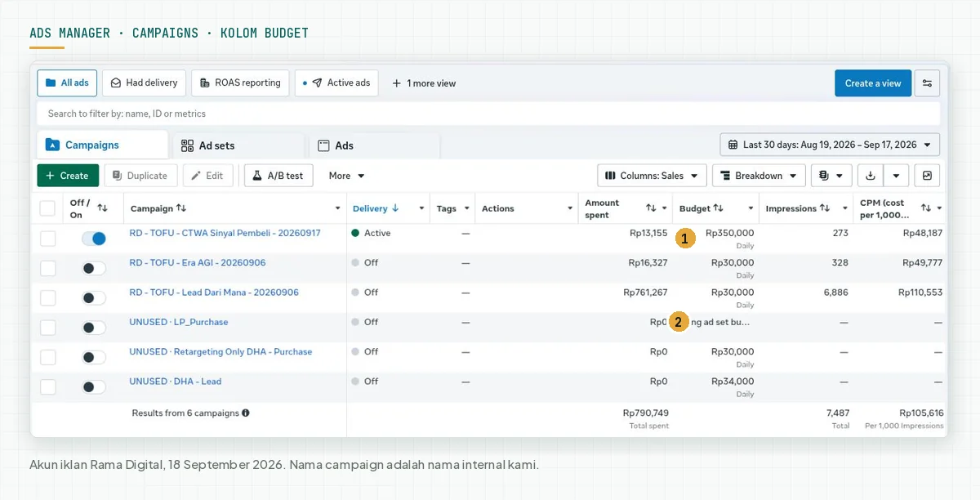
Task: Select the Lead Dari Mana row checkbox
Action: [47, 298]
